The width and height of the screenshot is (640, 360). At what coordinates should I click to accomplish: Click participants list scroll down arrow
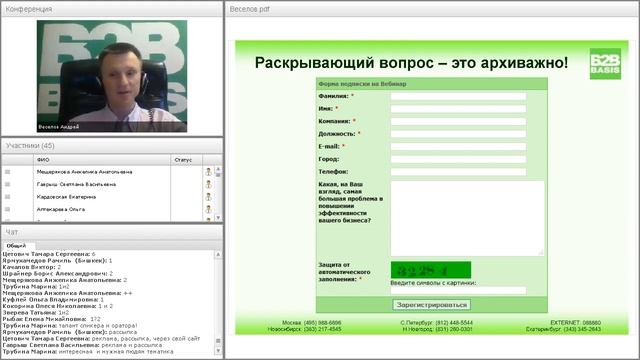(x=218, y=218)
